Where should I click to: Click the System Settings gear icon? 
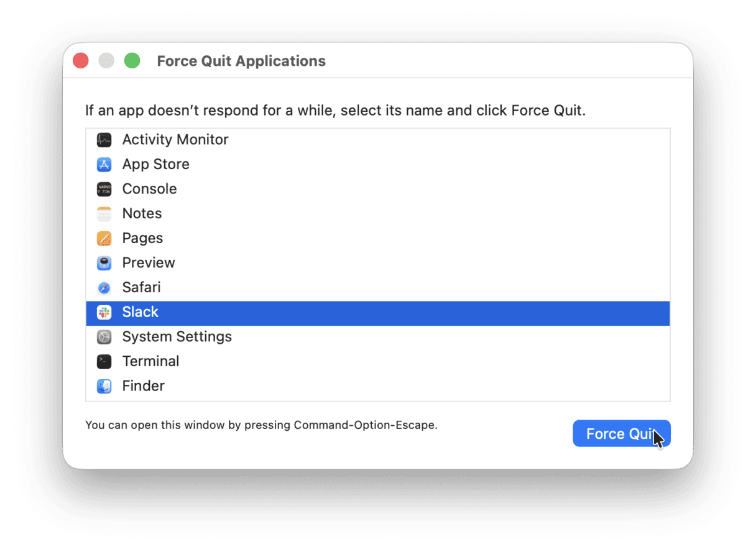point(104,336)
